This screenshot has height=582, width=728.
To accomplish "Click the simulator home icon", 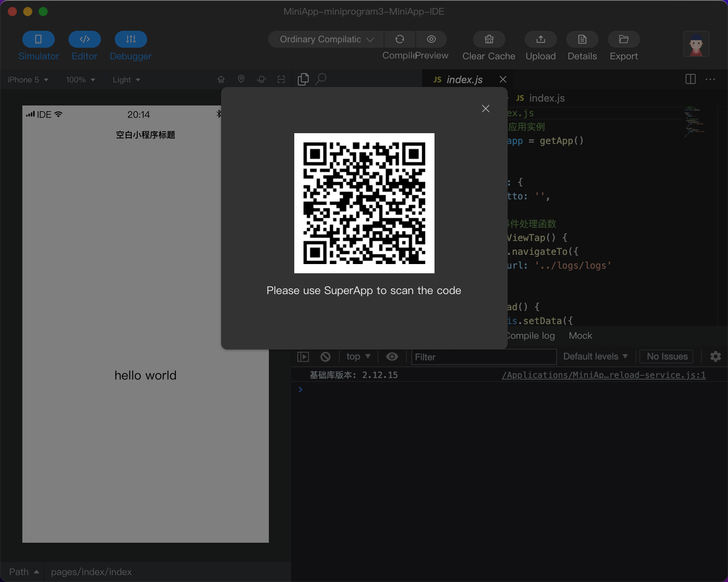I will coord(221,79).
